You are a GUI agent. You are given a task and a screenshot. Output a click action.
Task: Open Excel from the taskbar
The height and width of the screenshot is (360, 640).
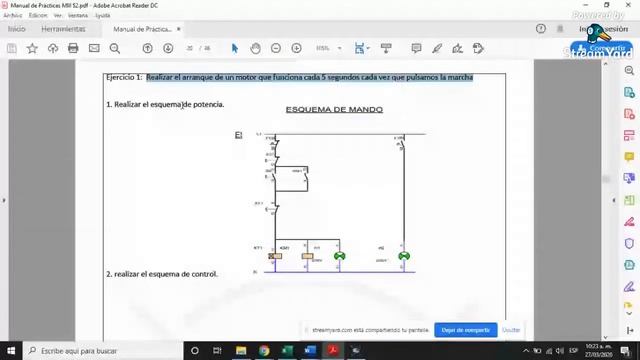(287, 351)
